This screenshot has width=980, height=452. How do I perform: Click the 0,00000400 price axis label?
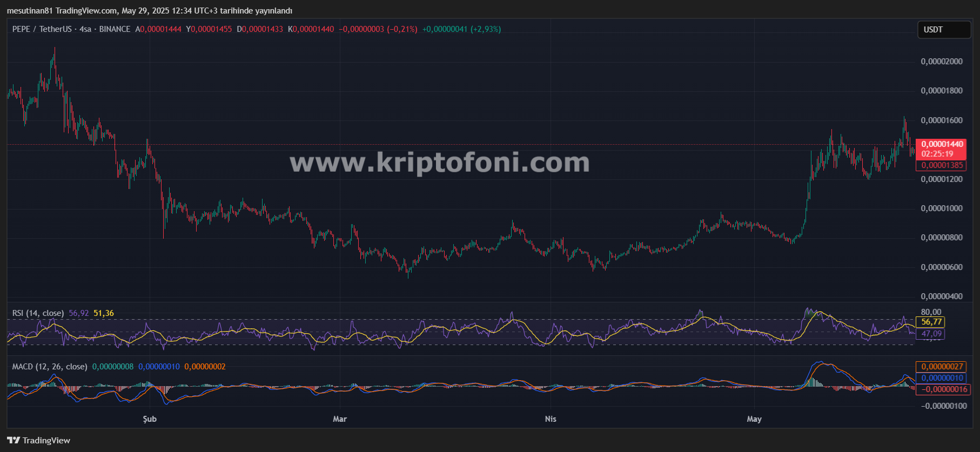942,296
